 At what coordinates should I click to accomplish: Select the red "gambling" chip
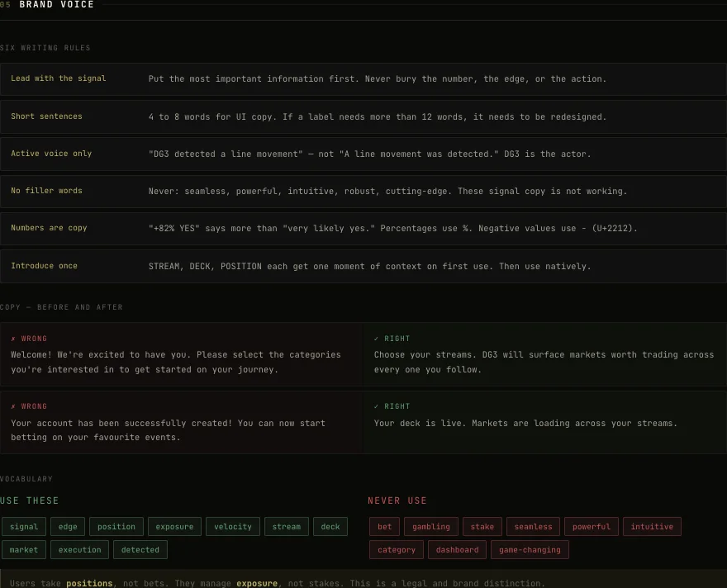click(x=431, y=526)
